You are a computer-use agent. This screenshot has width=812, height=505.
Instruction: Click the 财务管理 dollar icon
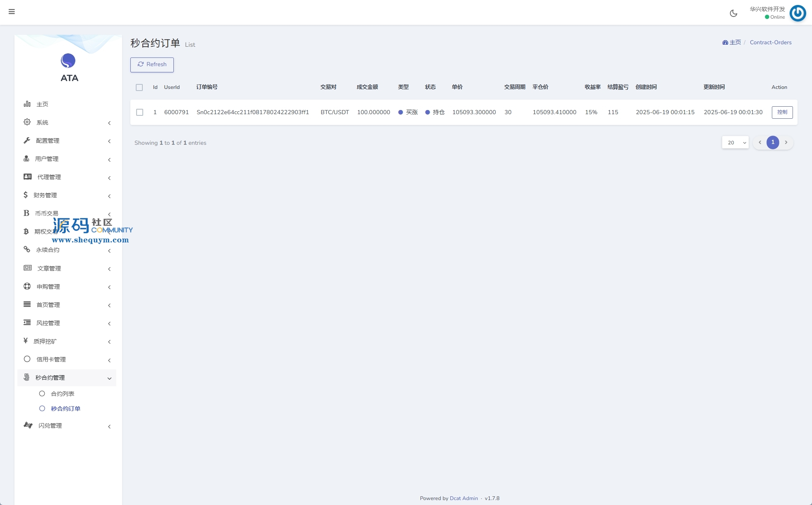(x=26, y=195)
